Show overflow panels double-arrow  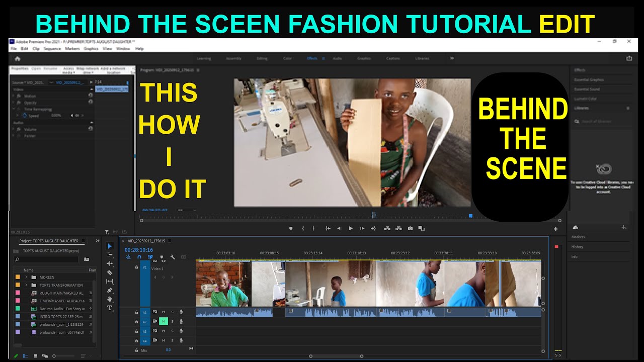tap(97, 241)
